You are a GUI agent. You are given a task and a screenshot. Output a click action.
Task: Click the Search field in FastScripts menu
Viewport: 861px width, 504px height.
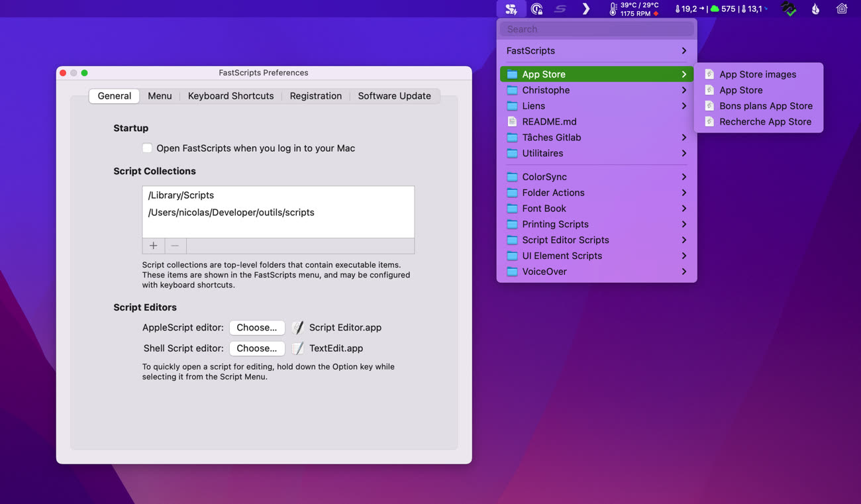coord(597,29)
